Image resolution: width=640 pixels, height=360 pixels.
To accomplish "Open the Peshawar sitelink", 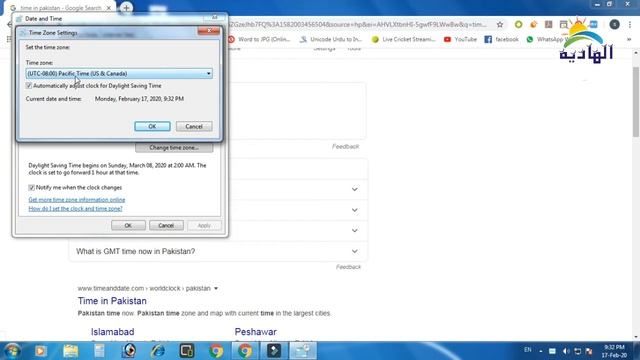I will 256,332.
